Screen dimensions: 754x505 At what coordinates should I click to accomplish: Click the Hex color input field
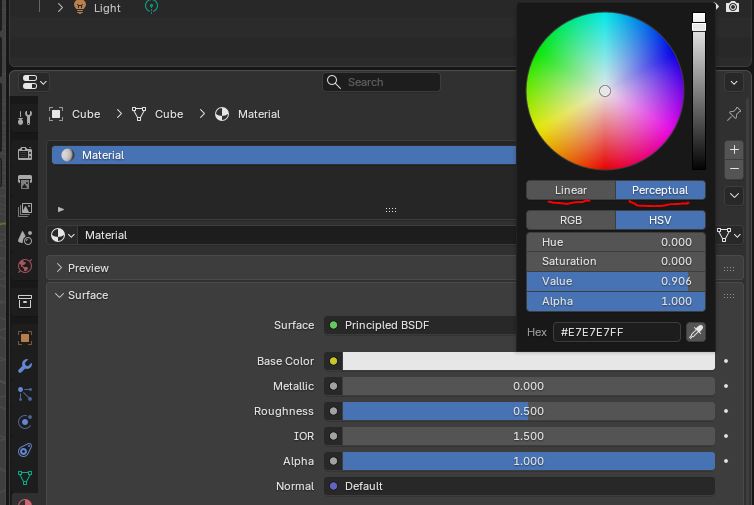coord(616,332)
